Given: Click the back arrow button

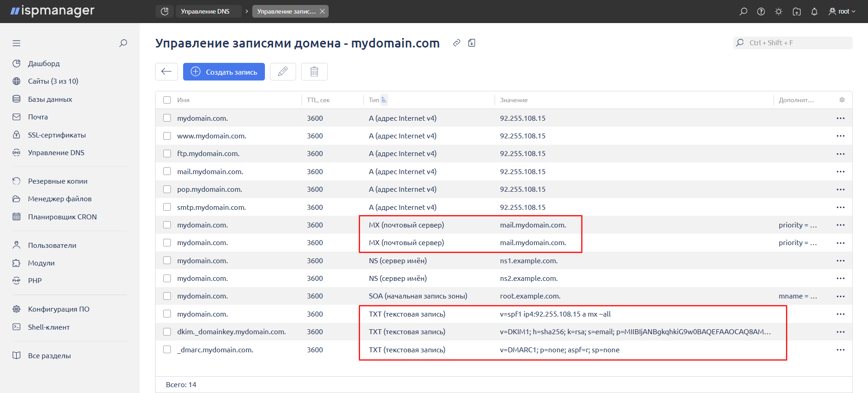Looking at the screenshot, I should coord(166,71).
